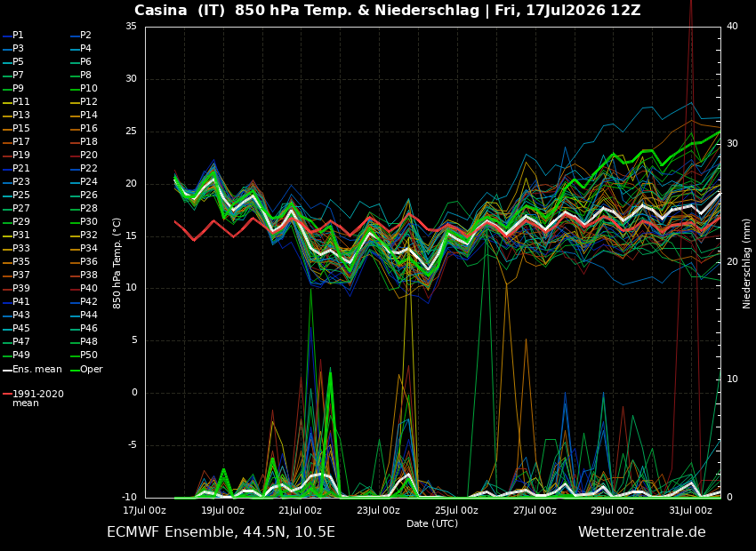Choose the P37 legend entry
This screenshot has width=756, height=551.
16,275
